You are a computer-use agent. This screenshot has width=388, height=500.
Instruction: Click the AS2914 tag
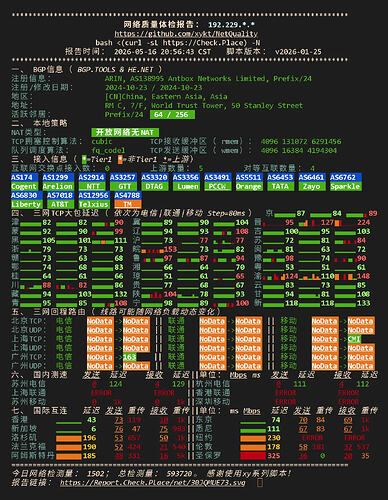92,177
